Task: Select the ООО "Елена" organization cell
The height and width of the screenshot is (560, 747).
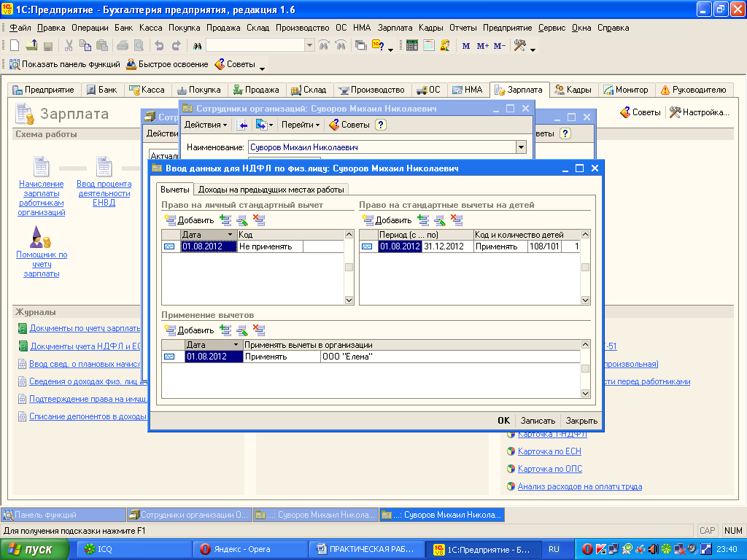Action: coord(449,357)
